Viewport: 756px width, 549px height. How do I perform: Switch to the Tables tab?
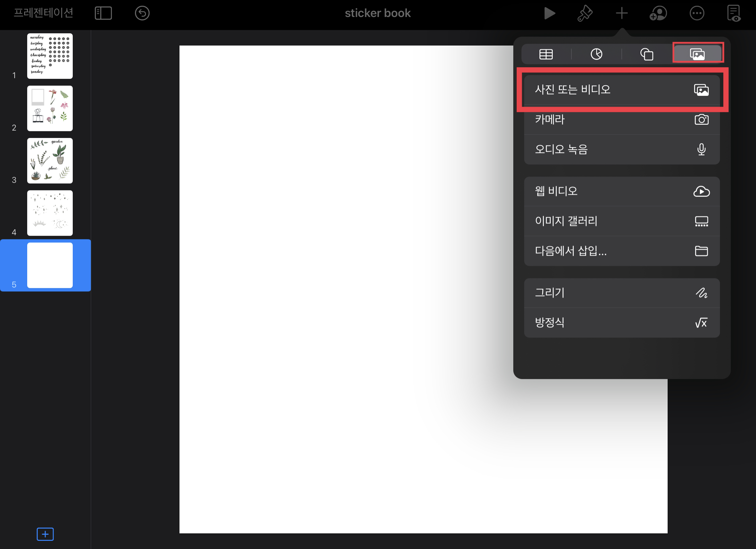(x=546, y=54)
